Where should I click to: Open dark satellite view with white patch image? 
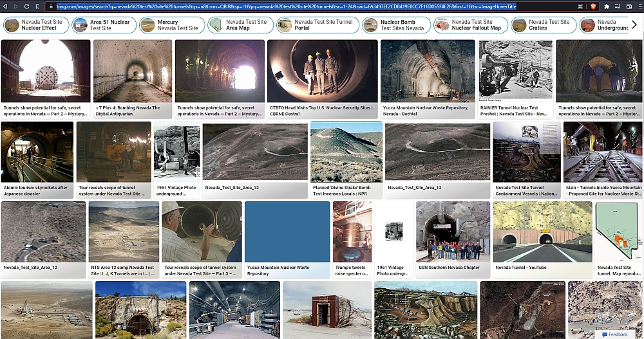coord(522,310)
